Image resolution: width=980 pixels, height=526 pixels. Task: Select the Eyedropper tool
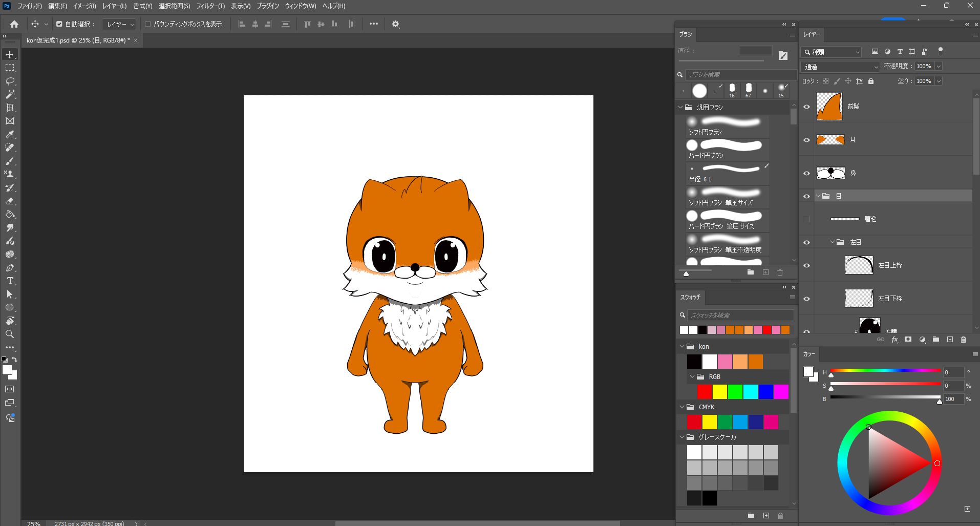tap(10, 134)
